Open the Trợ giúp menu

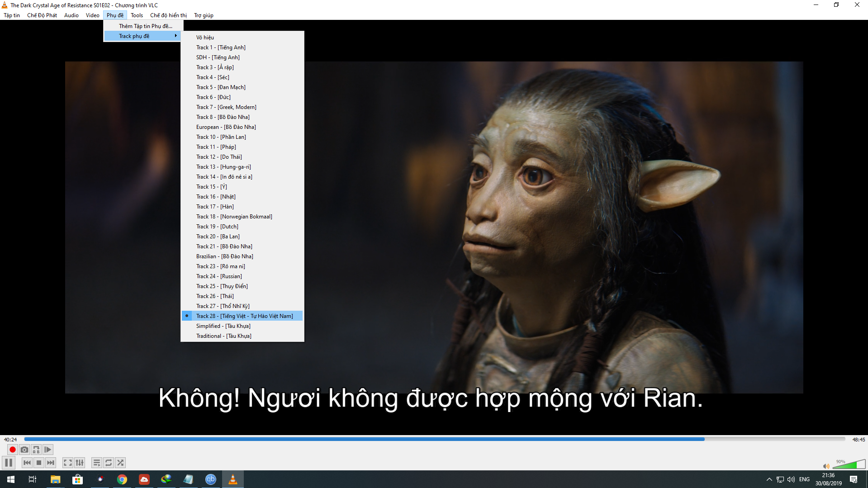tap(204, 15)
